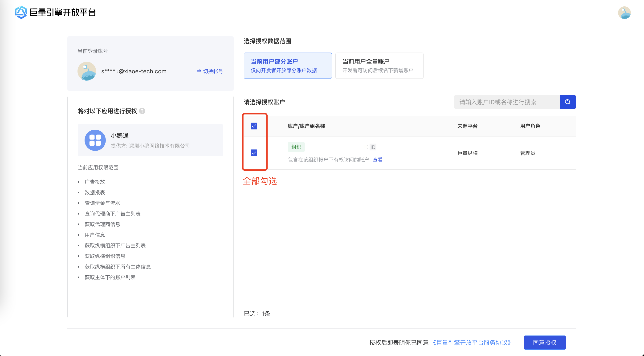Click the 数据报表 permission item
This screenshot has width=644, height=356.
click(x=95, y=192)
